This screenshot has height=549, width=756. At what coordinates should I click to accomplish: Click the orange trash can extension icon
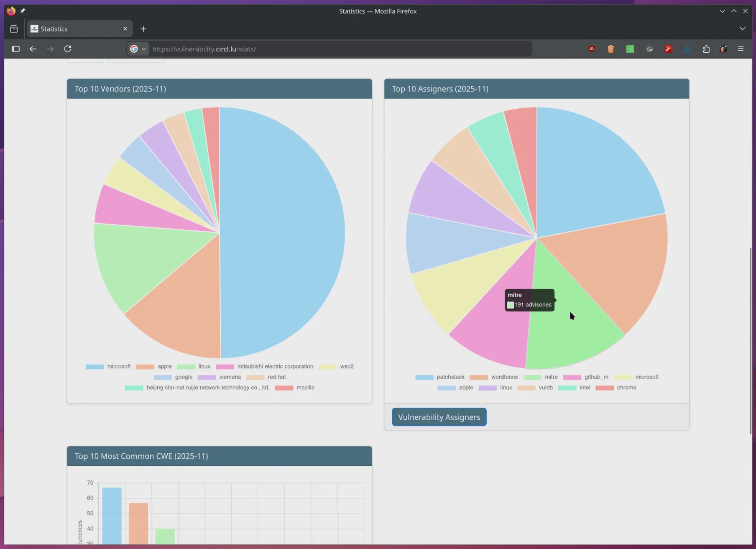point(610,49)
